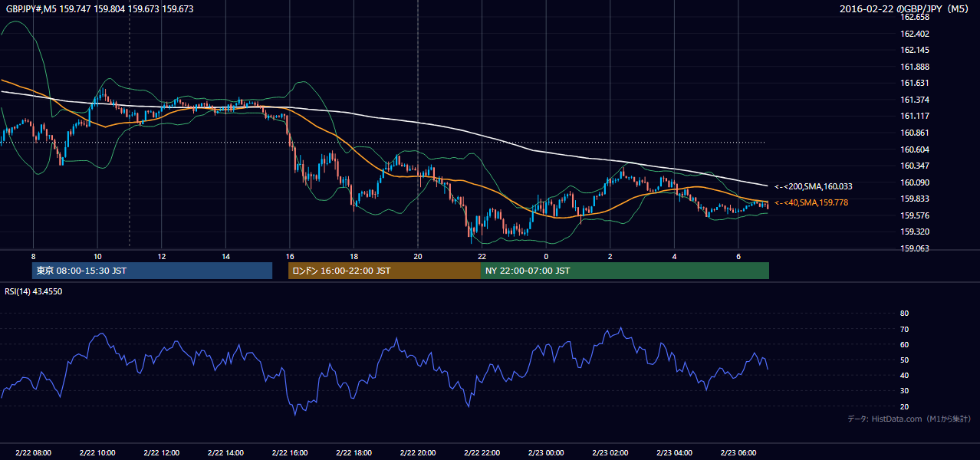Click the hour label 14 on chart axis
The width and height of the screenshot is (980, 460).
225,256
